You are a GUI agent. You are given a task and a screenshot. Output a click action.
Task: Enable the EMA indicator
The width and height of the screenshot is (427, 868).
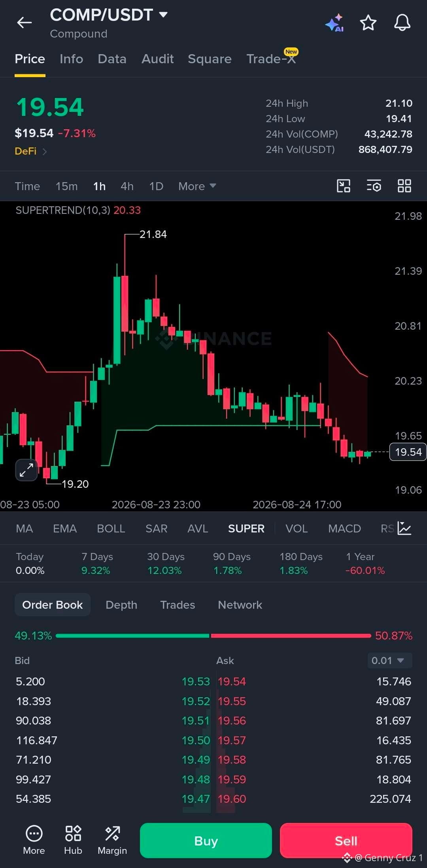65,528
